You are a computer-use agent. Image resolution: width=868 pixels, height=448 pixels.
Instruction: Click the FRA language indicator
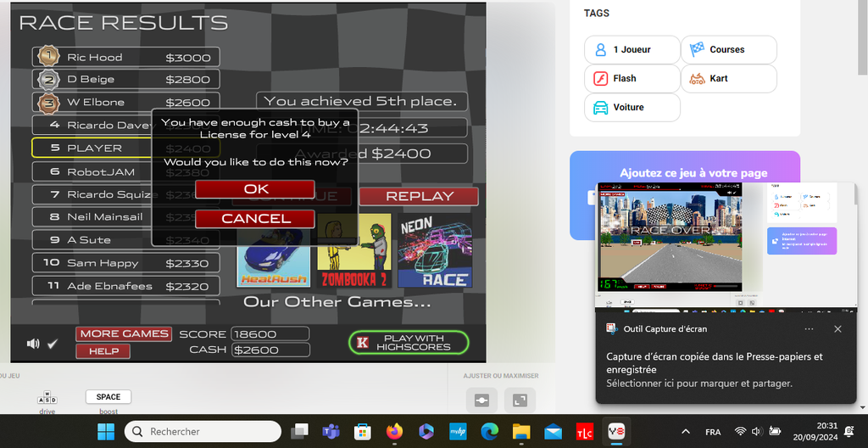coord(713,431)
